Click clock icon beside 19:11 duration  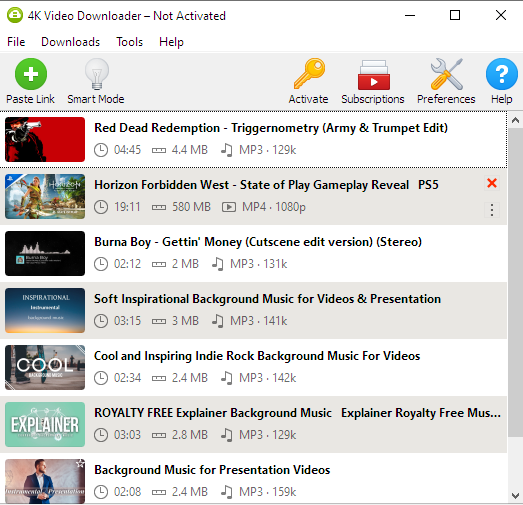[101, 207]
